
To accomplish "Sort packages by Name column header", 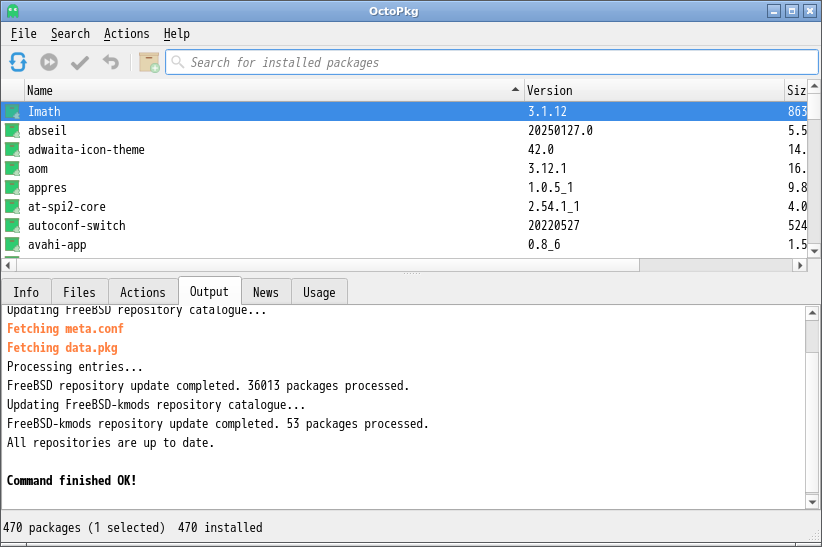I will (x=273, y=90).
